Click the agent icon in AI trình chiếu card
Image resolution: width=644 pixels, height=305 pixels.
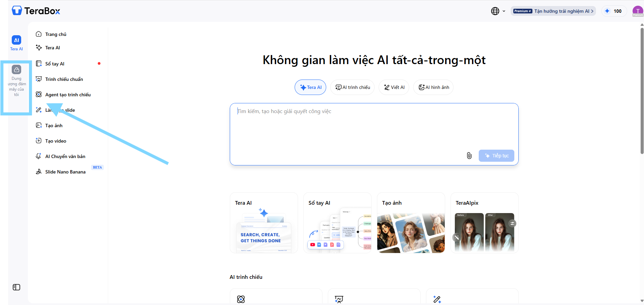(241, 299)
